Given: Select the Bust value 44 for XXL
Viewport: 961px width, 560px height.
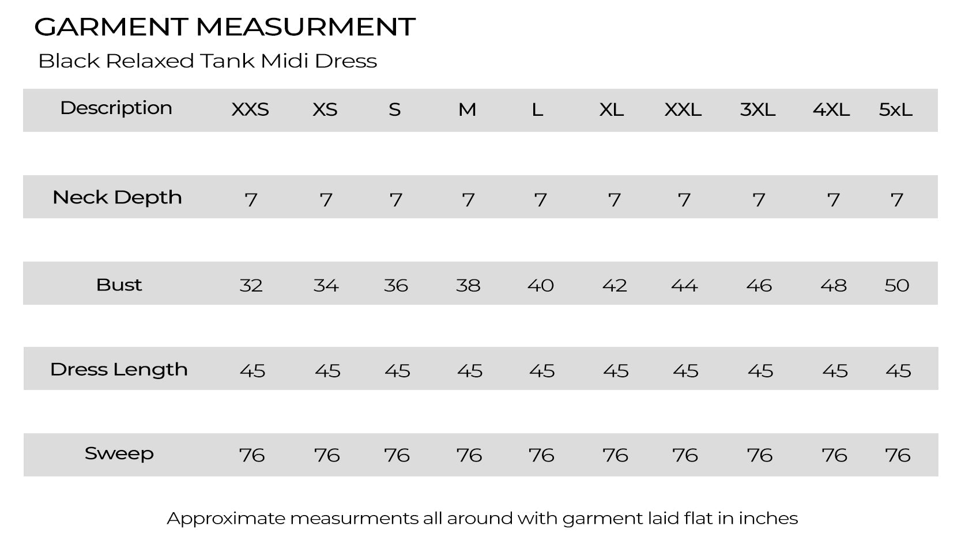Looking at the screenshot, I should tap(684, 285).
